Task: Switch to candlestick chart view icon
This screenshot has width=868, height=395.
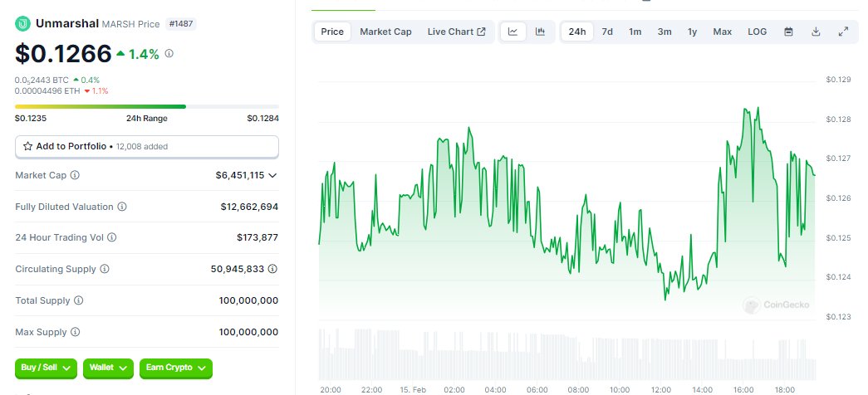Action: [x=540, y=32]
